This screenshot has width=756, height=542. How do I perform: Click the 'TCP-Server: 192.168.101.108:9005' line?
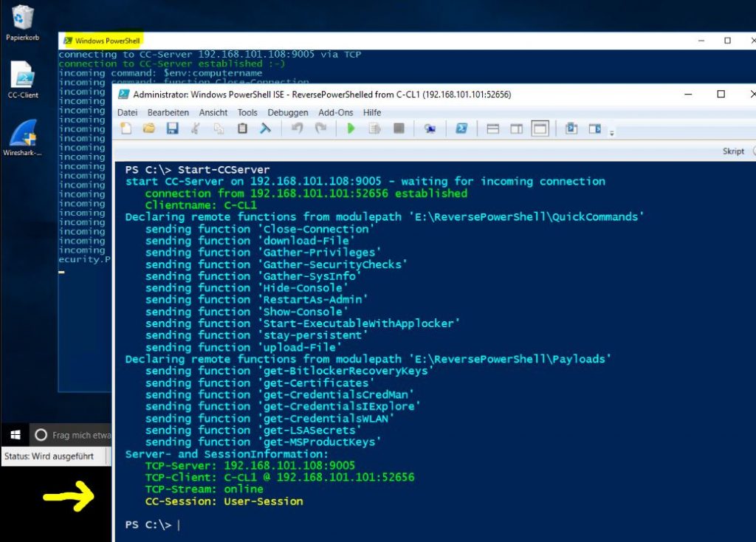click(x=250, y=465)
